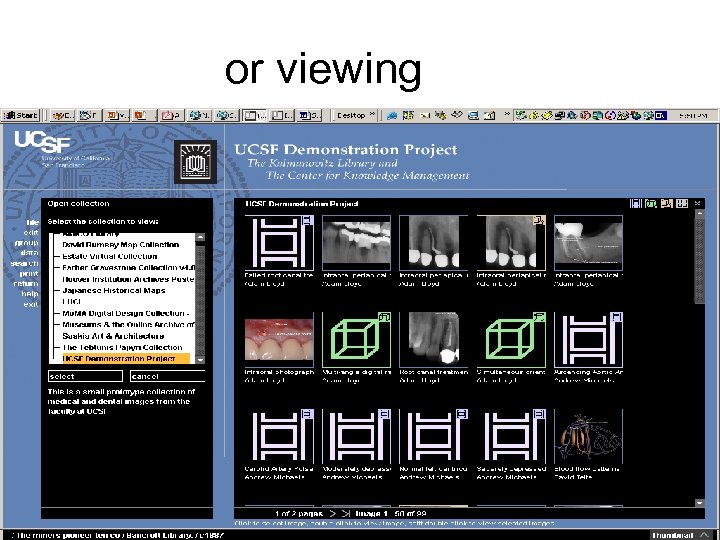Select the Carotid Artery placeholder thumbnail
This screenshot has width=720, height=540.
[x=279, y=437]
